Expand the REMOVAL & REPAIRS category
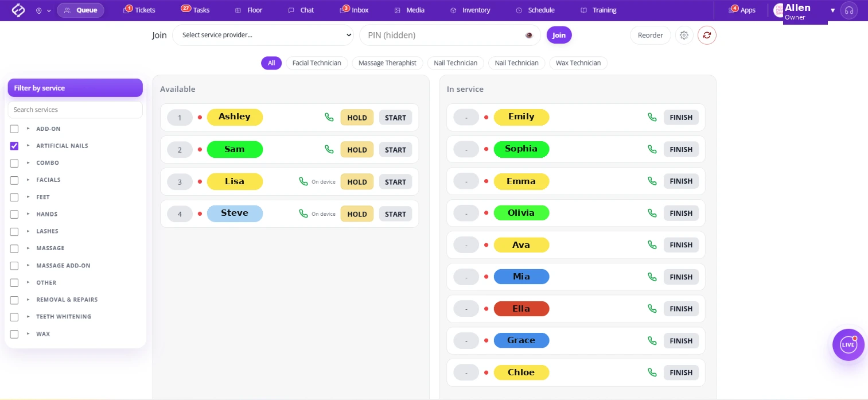 [x=28, y=300]
